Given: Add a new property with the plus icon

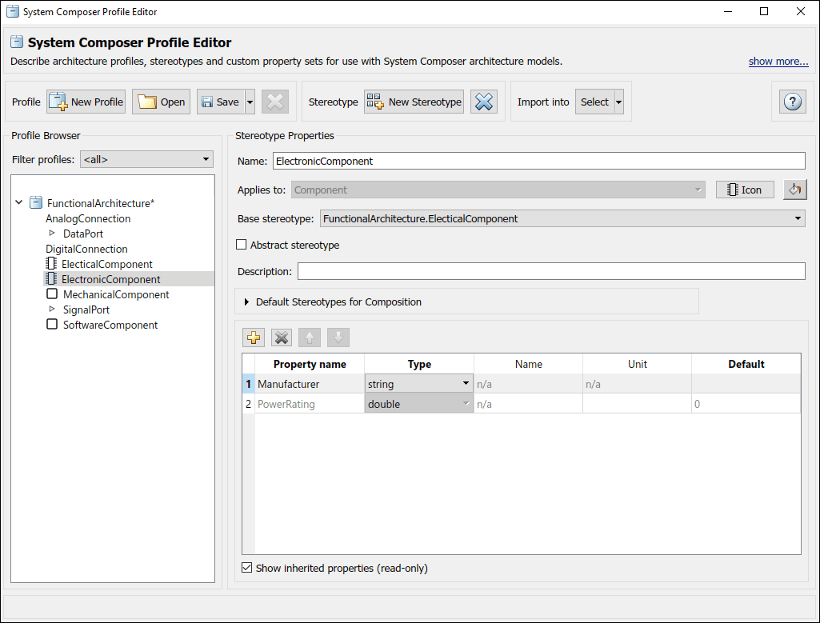Looking at the screenshot, I should click(253, 337).
